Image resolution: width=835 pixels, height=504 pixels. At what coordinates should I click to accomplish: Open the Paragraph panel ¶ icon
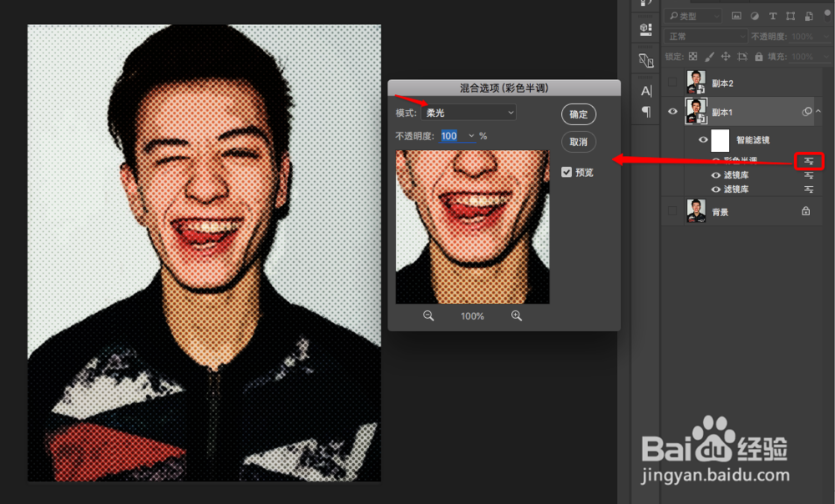click(646, 112)
